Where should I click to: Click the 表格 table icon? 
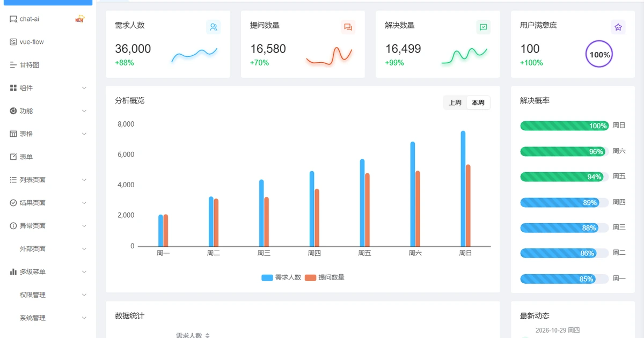tap(13, 134)
